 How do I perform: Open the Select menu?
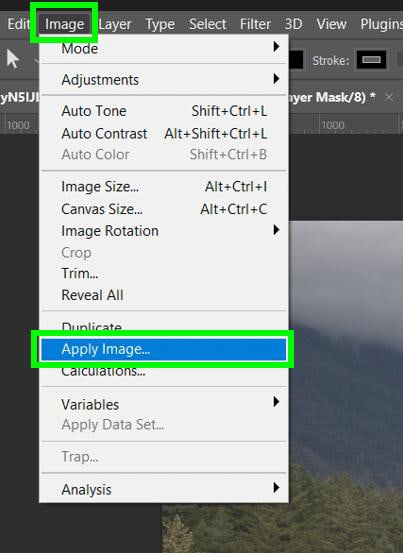pos(207,24)
